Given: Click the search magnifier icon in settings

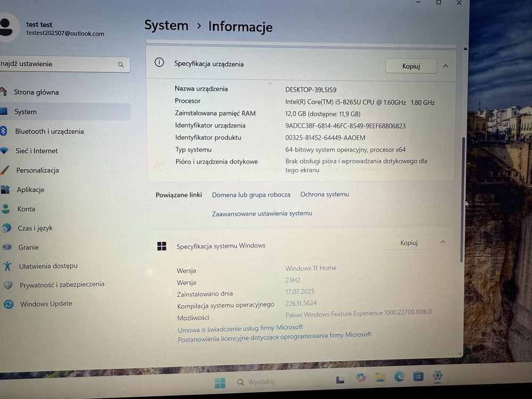Looking at the screenshot, I should [x=120, y=64].
